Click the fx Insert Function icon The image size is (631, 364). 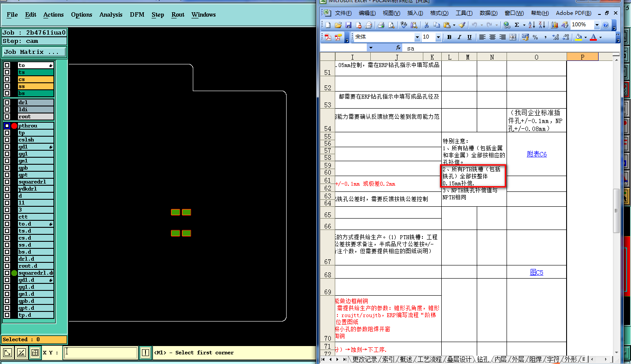click(398, 48)
